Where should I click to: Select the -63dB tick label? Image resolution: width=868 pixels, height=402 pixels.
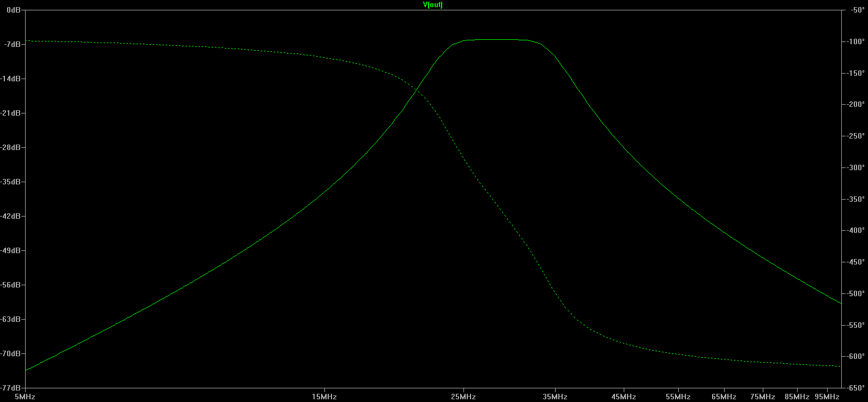tap(11, 319)
